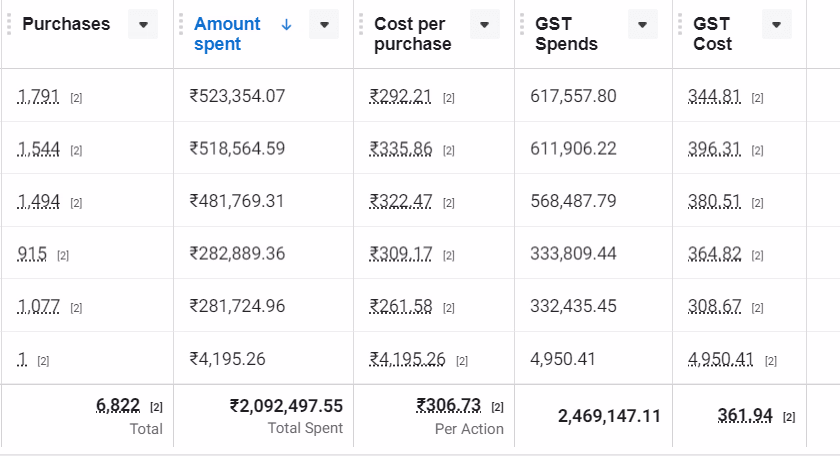Click the sort arrow beside Amount spent
840x456 pixels.
tap(287, 24)
